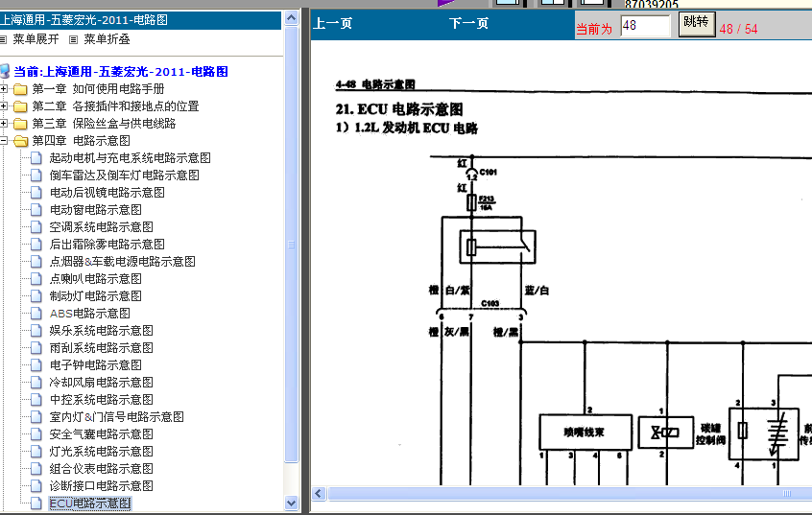The image size is (812, 515).
Task: Click computer icon beside 当前 root entry
Action: [5, 71]
